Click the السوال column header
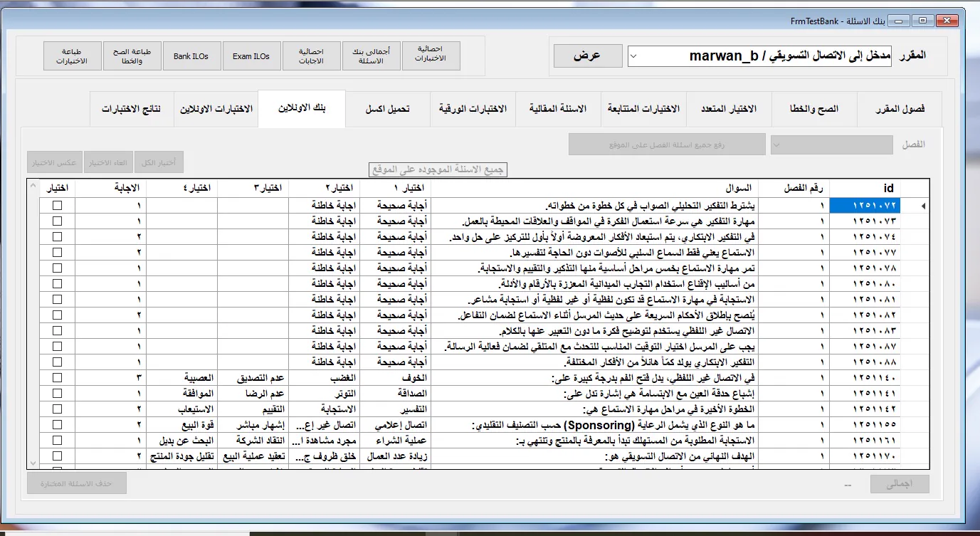The image size is (980, 536). click(x=595, y=188)
